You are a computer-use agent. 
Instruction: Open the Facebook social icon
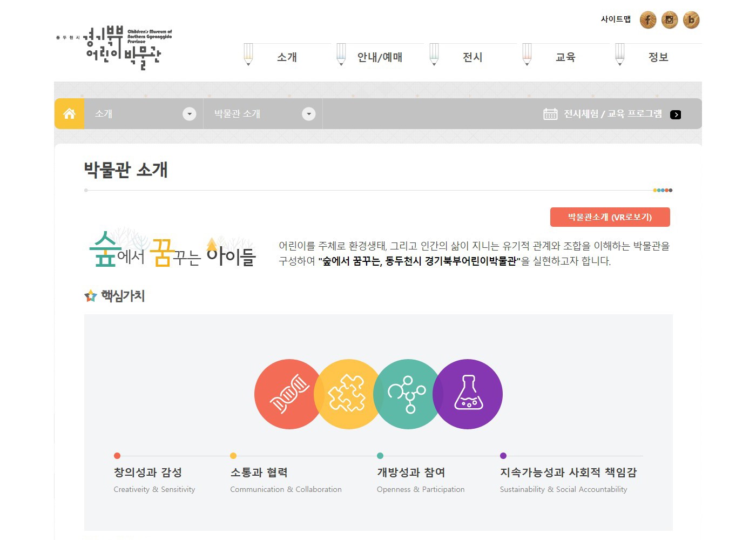(x=647, y=20)
